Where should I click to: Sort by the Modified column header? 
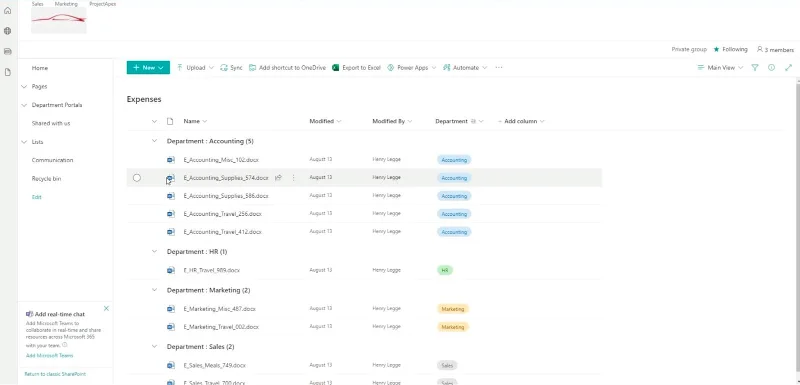coord(325,121)
